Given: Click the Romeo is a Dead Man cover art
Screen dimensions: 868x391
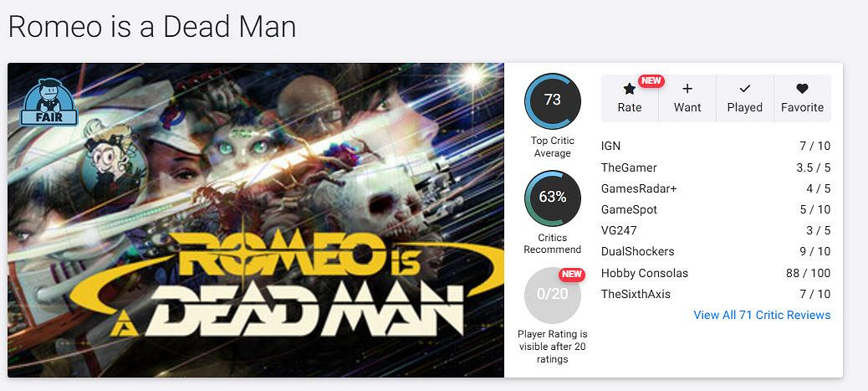Looking at the screenshot, I should (x=256, y=220).
